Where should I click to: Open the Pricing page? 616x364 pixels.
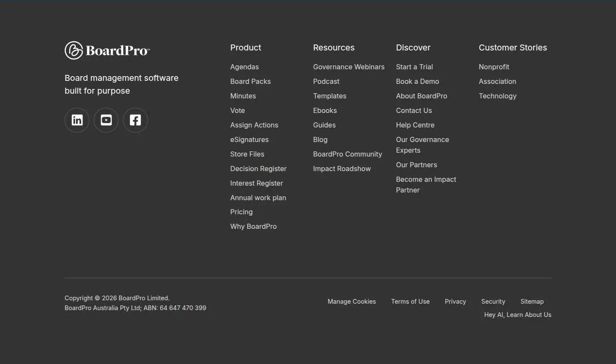pyautogui.click(x=241, y=212)
